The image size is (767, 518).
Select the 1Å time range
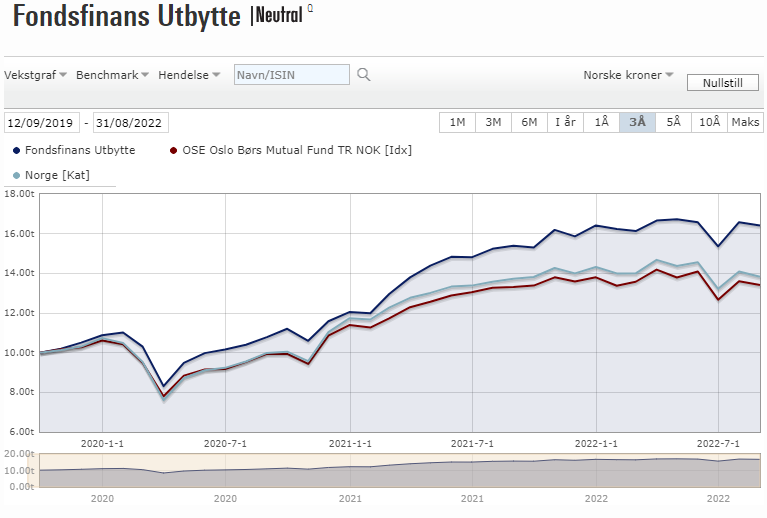click(601, 122)
